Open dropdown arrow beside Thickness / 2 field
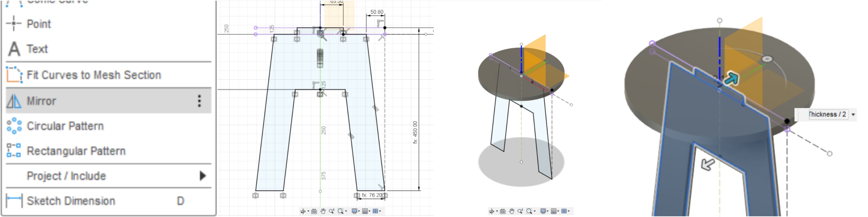Viewport: 868px width, 217px height. [x=853, y=115]
